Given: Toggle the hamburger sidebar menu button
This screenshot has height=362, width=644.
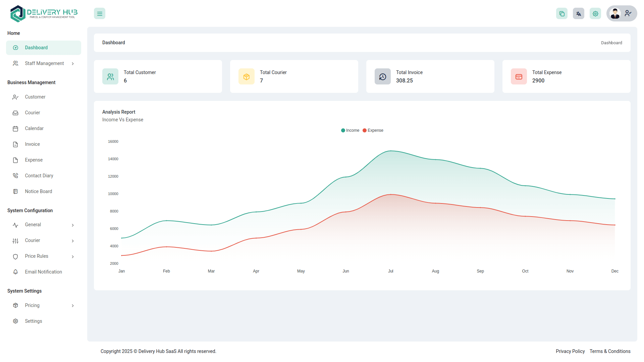Looking at the screenshot, I should click(x=100, y=14).
